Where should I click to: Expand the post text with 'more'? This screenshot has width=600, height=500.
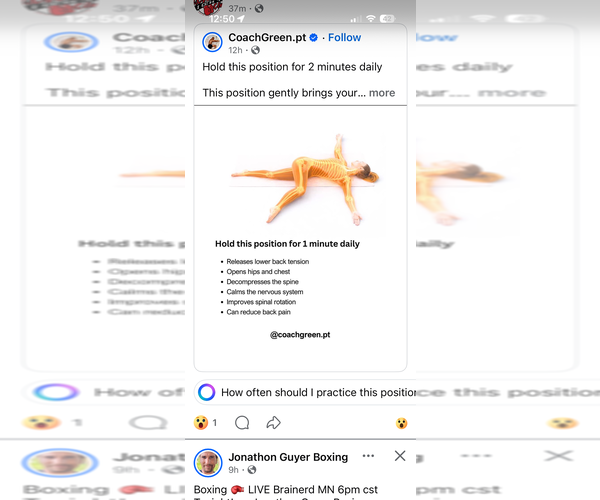point(382,93)
